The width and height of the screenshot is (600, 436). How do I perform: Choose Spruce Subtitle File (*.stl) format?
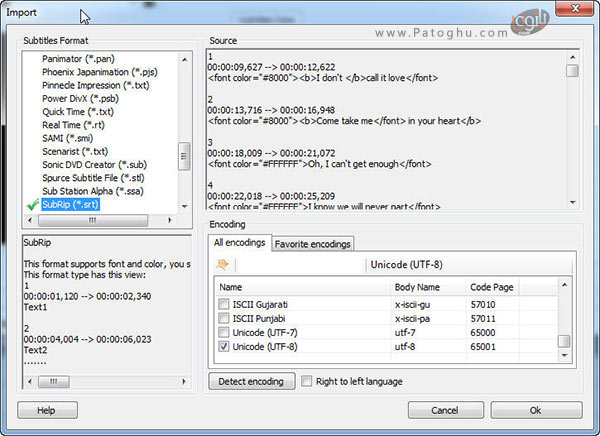(x=93, y=178)
